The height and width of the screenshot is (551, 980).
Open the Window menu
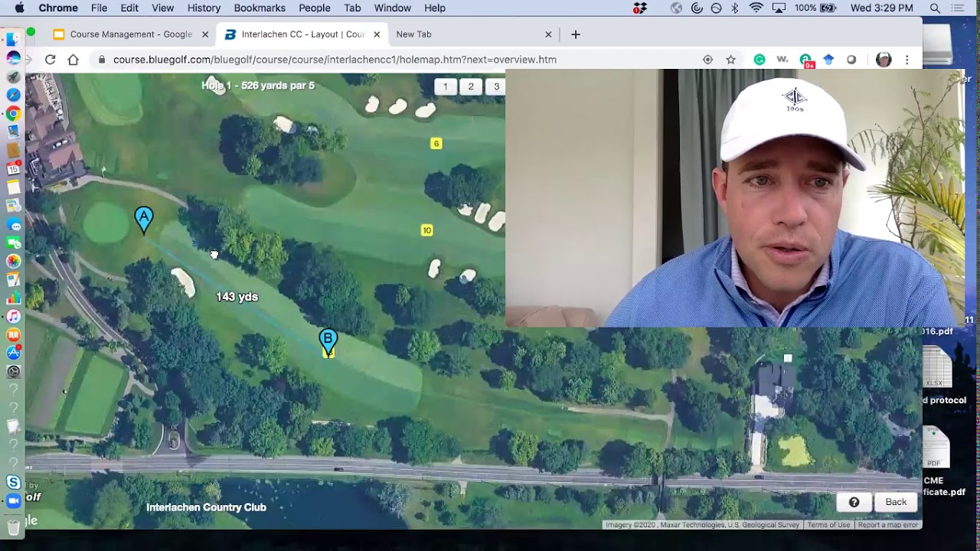pos(393,8)
